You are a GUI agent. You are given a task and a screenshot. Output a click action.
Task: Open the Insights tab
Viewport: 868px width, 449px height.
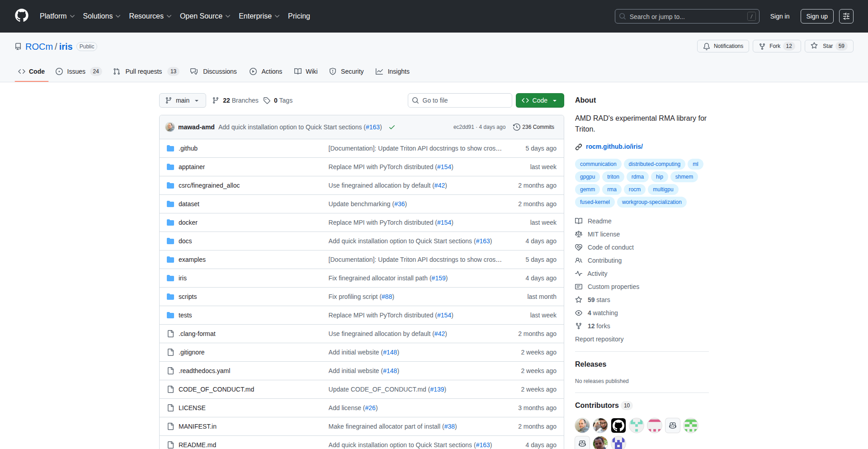coord(392,71)
